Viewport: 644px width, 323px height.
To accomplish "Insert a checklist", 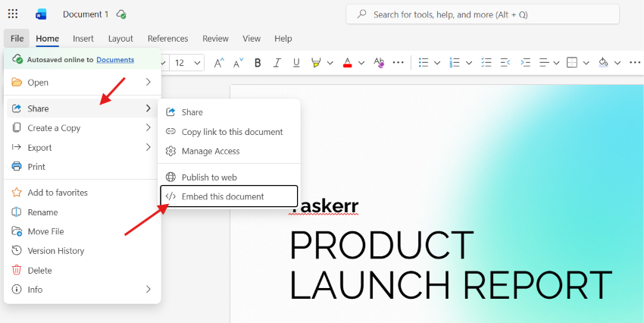I will point(486,63).
